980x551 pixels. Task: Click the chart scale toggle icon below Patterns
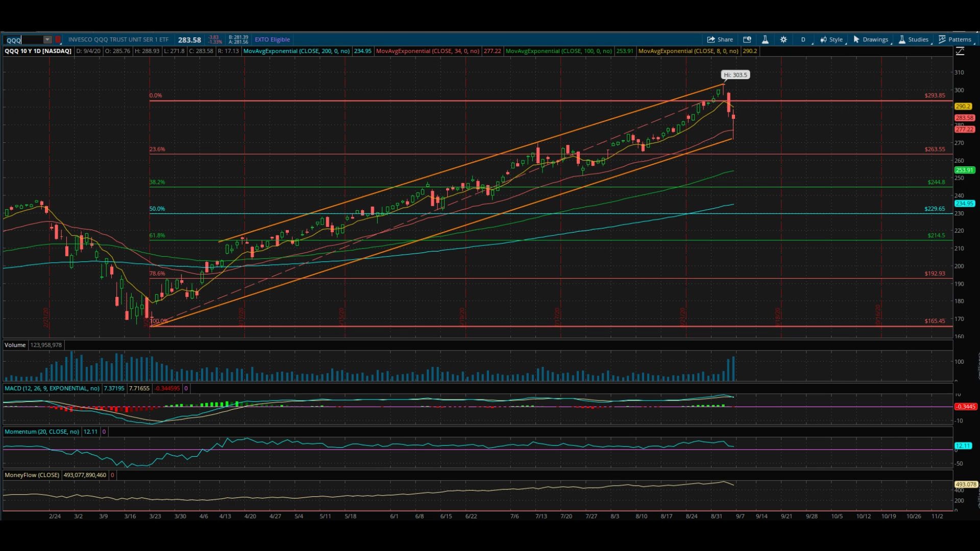tap(960, 51)
